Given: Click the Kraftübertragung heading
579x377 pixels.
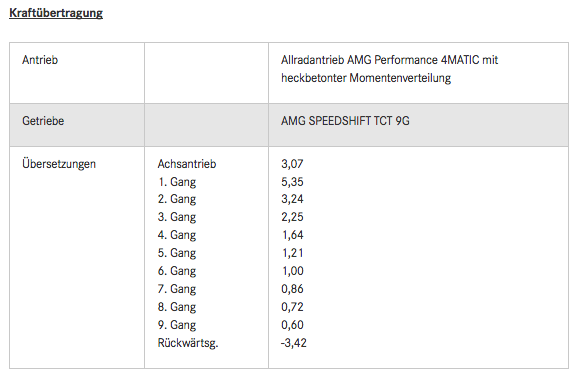Looking at the screenshot, I should [56, 13].
